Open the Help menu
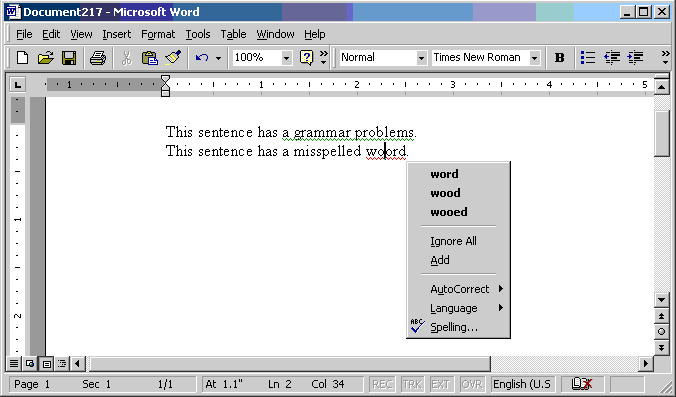 coord(315,34)
